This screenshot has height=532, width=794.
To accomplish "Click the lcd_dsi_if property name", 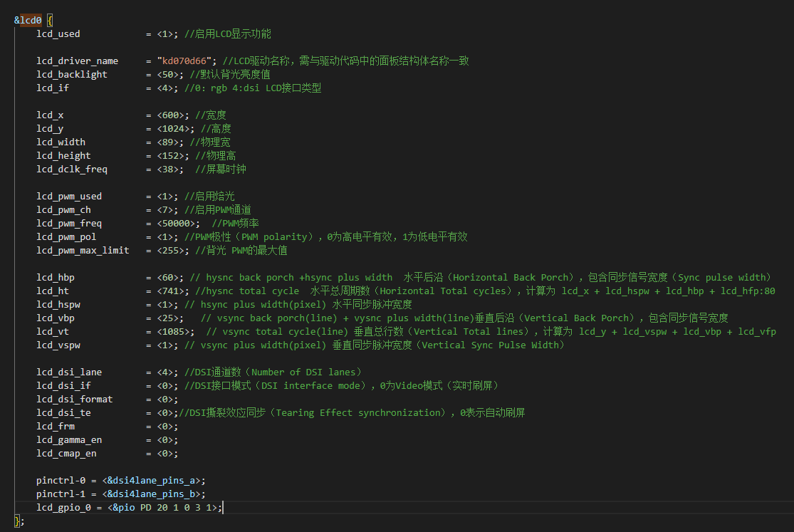I will coord(63,385).
